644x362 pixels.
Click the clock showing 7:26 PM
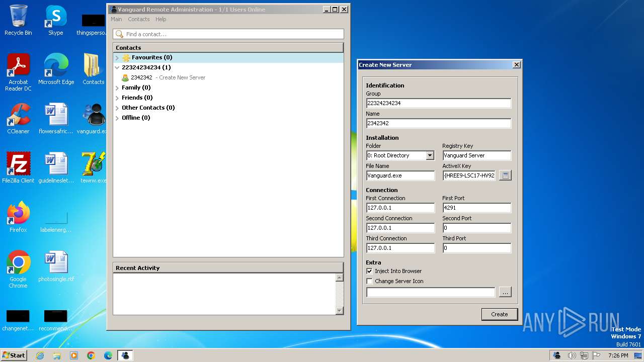click(x=618, y=355)
